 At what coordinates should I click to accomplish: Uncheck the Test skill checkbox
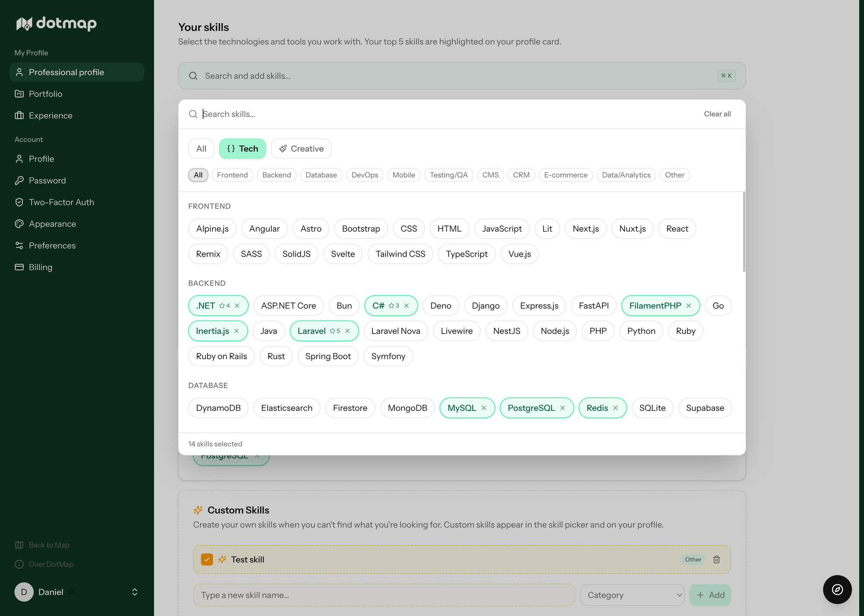(x=207, y=559)
